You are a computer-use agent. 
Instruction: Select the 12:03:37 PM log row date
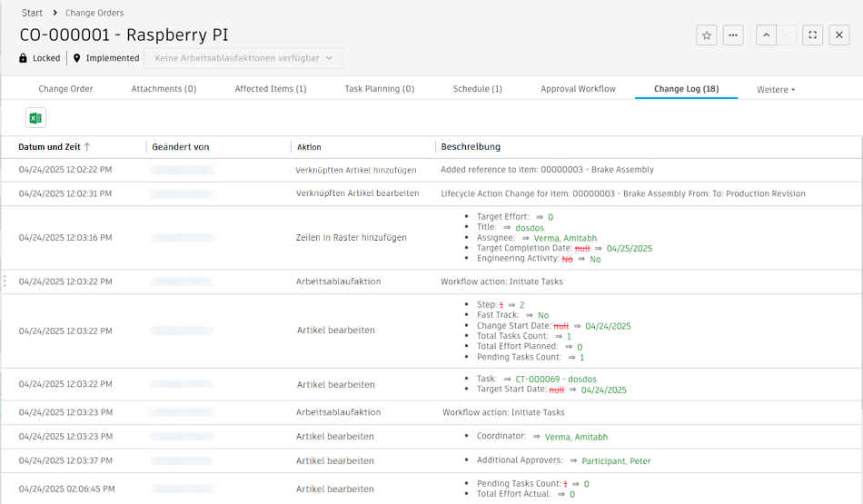coord(65,460)
